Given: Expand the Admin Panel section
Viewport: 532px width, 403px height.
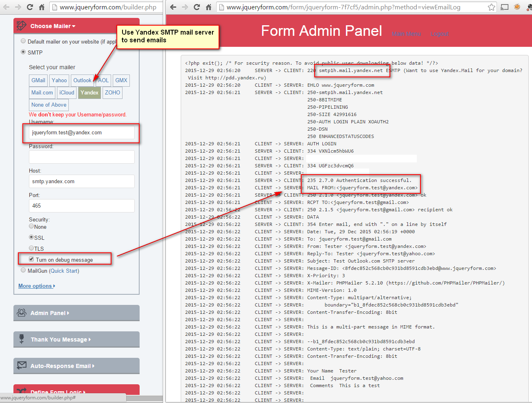Looking at the screenshot, I should tap(50, 313).
